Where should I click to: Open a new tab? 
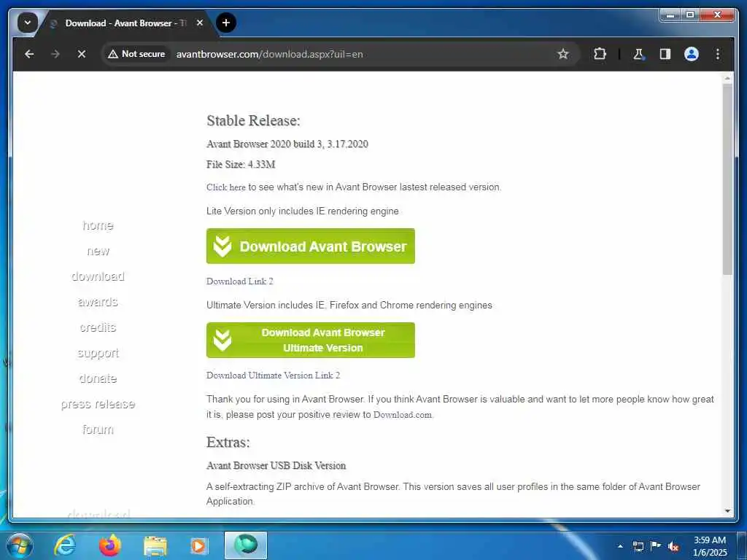click(226, 23)
